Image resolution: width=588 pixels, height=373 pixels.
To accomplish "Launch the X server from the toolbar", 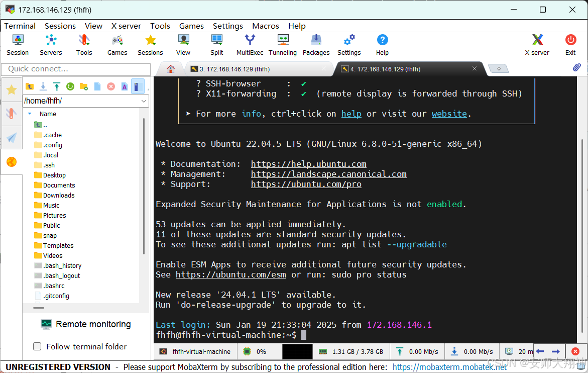I will 537,44.
